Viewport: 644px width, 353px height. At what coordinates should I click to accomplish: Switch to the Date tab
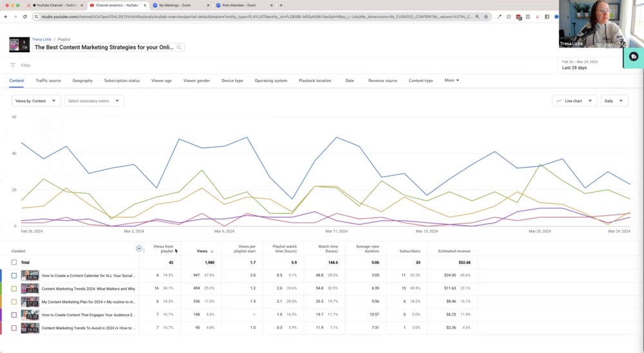(x=350, y=81)
